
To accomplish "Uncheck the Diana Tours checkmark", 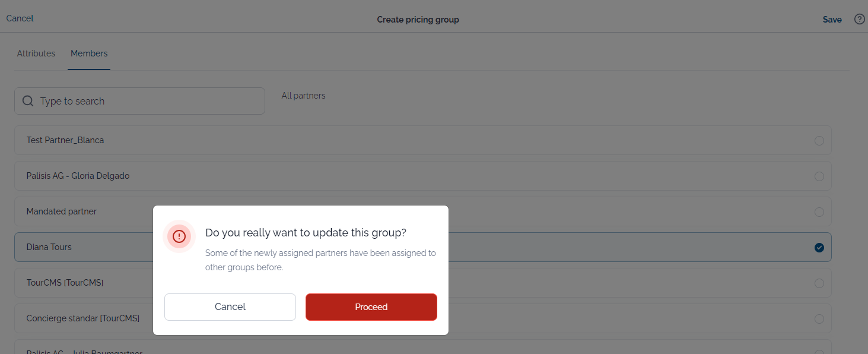I will [x=819, y=247].
